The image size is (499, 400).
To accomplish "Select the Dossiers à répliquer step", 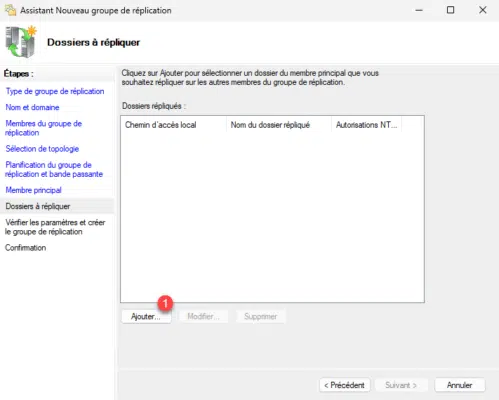I will [x=38, y=206].
